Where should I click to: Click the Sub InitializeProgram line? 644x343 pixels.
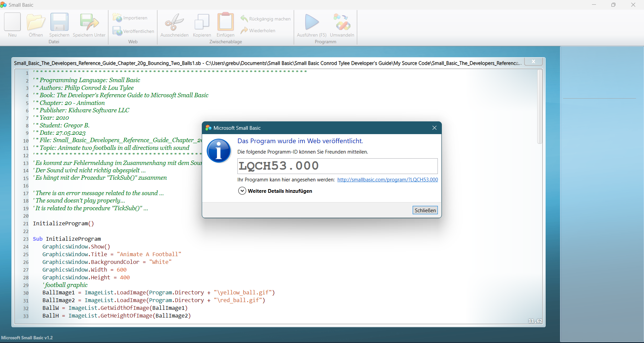(x=67, y=239)
